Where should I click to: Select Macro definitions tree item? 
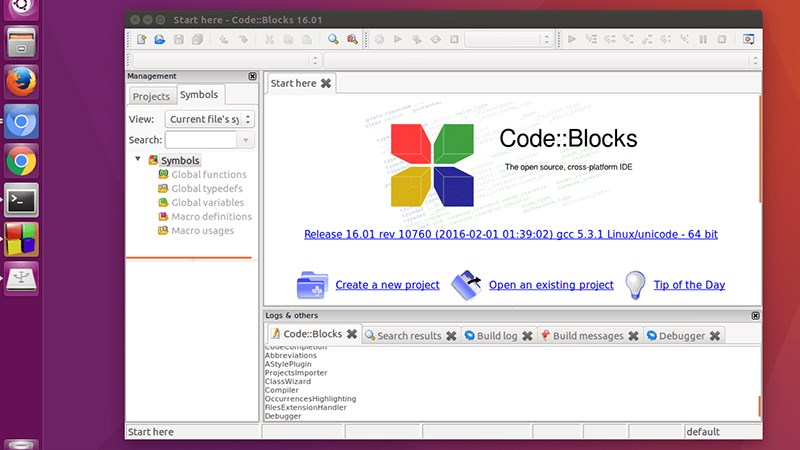pos(211,216)
